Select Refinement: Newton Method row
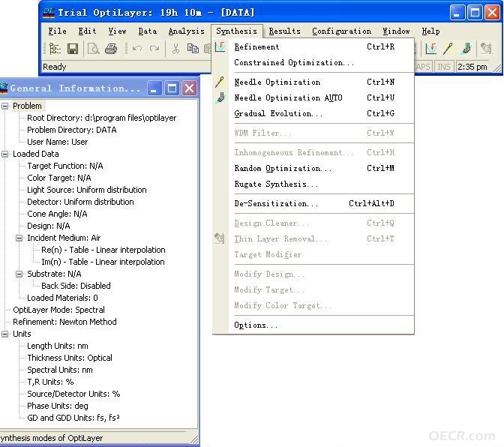The width and height of the screenshot is (504, 447). pyautogui.click(x=64, y=322)
